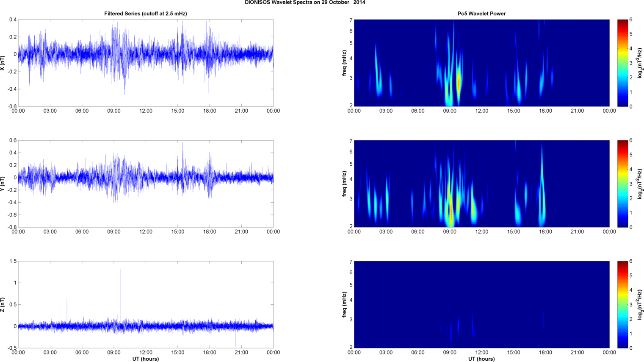Click the "21:00" tick under the Z time series

tap(241, 353)
